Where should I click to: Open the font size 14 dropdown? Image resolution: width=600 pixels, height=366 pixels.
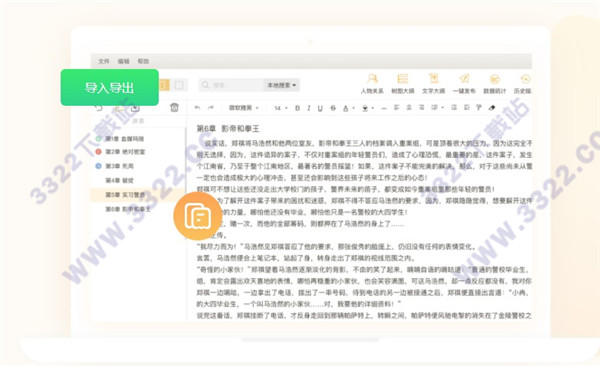tap(280, 108)
